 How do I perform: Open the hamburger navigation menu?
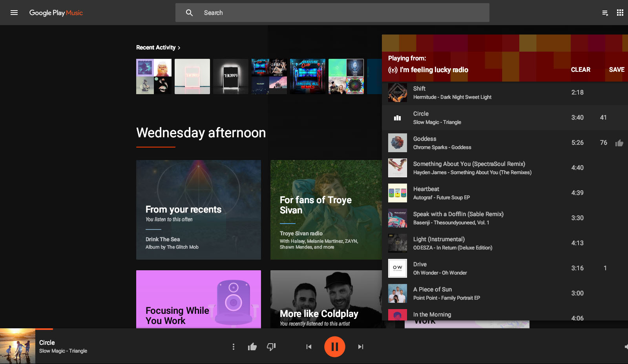14,13
